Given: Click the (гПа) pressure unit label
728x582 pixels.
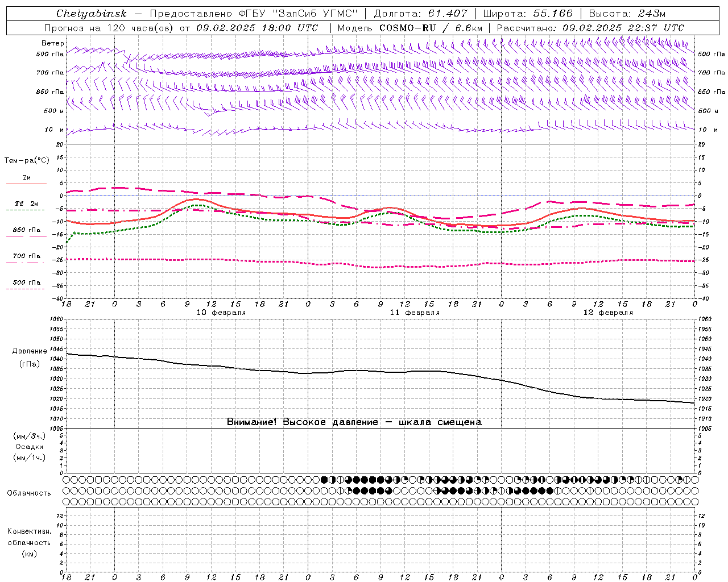Looking at the screenshot, I should [30, 364].
